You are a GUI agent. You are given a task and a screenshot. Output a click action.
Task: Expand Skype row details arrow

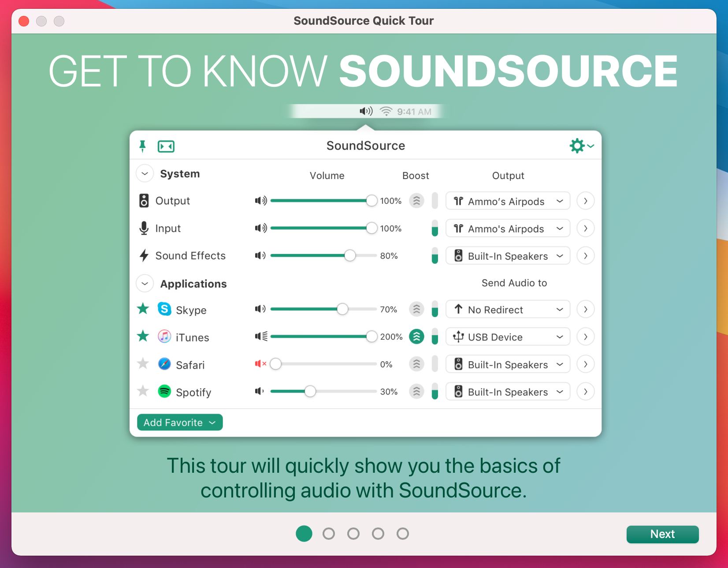point(586,309)
